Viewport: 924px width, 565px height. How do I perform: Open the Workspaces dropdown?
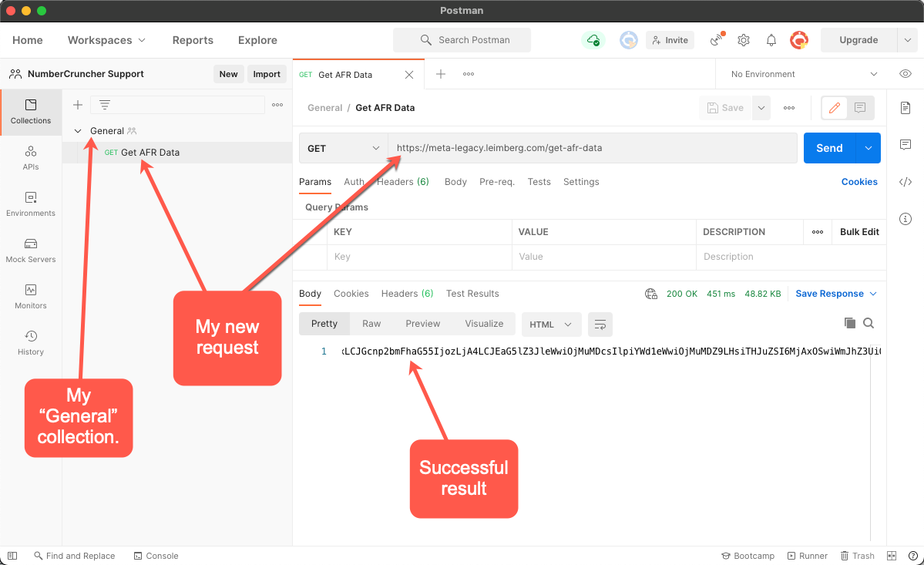pyautogui.click(x=106, y=40)
